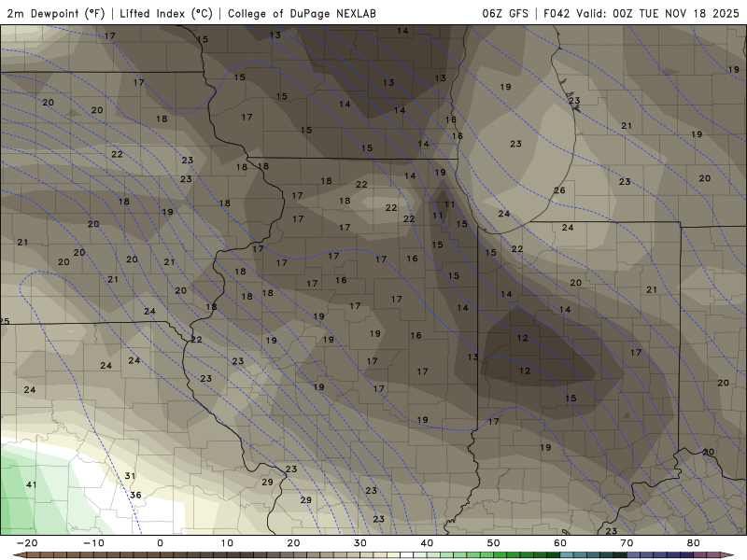Click the colorbar tick label 10
The width and height of the screenshot is (747, 560).
[x=227, y=543]
